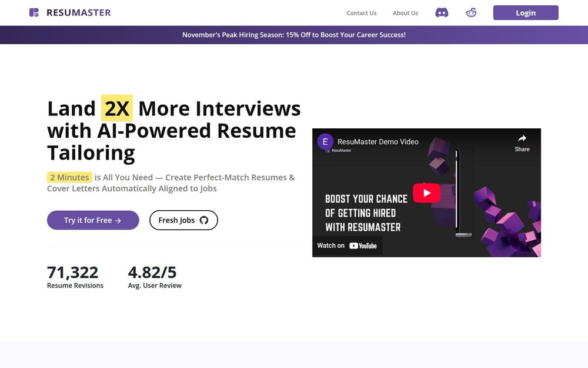Click the Share arrow on video

click(522, 143)
